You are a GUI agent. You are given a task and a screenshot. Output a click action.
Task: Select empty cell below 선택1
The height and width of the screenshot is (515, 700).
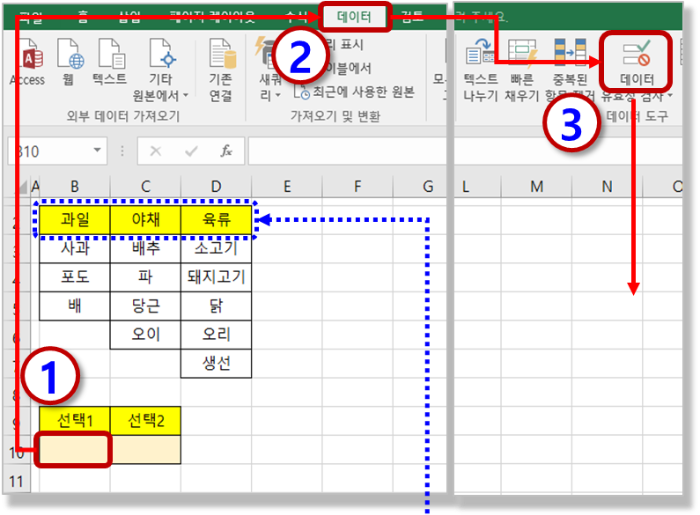[74, 449]
